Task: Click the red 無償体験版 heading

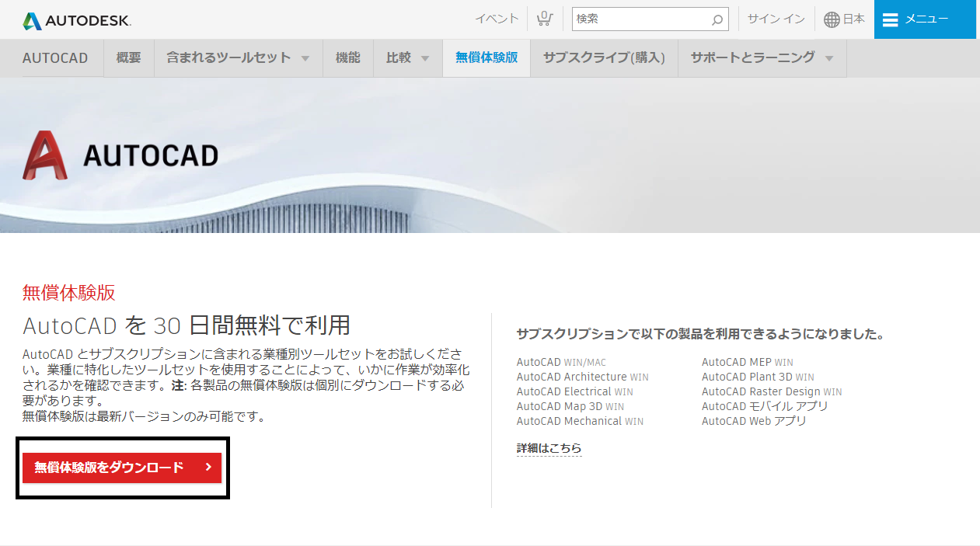Action: (69, 293)
